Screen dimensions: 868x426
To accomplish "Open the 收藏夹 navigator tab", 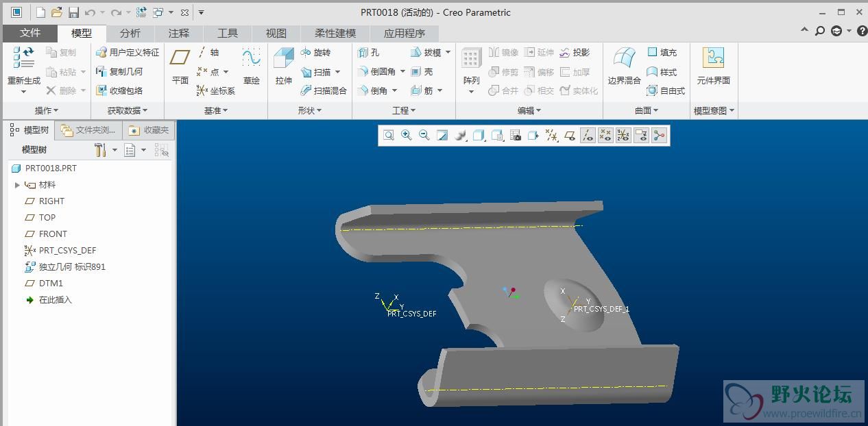I will (149, 130).
